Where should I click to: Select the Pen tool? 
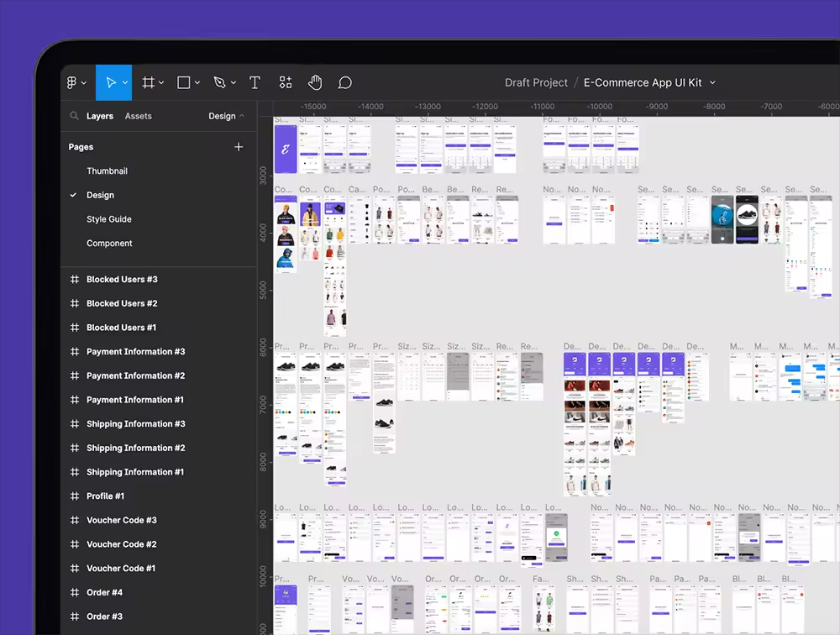(219, 82)
